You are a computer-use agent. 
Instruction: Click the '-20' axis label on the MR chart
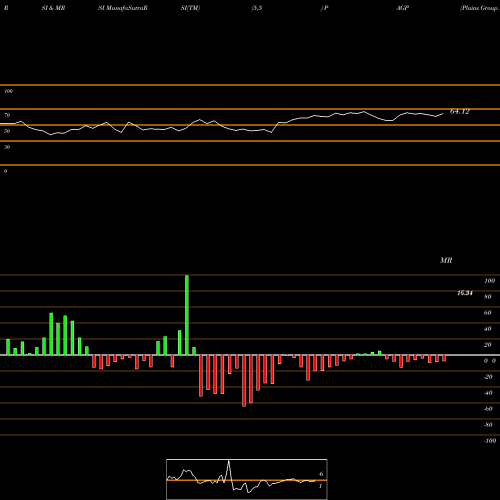(488, 377)
